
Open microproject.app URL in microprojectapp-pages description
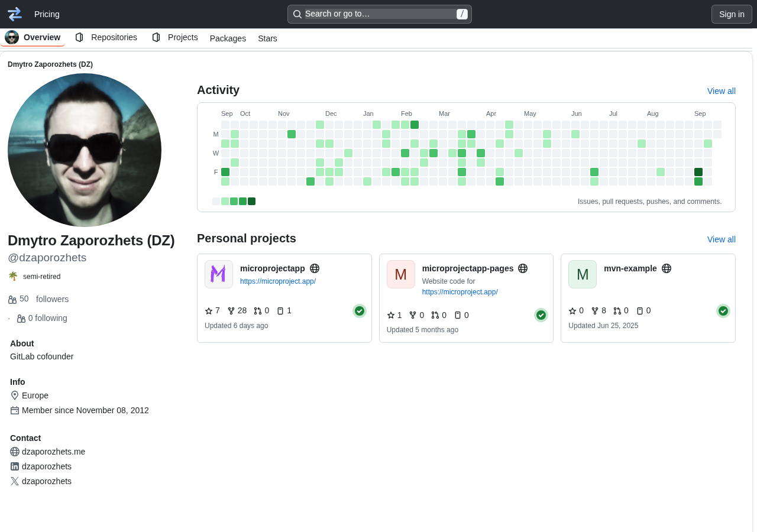point(460,292)
